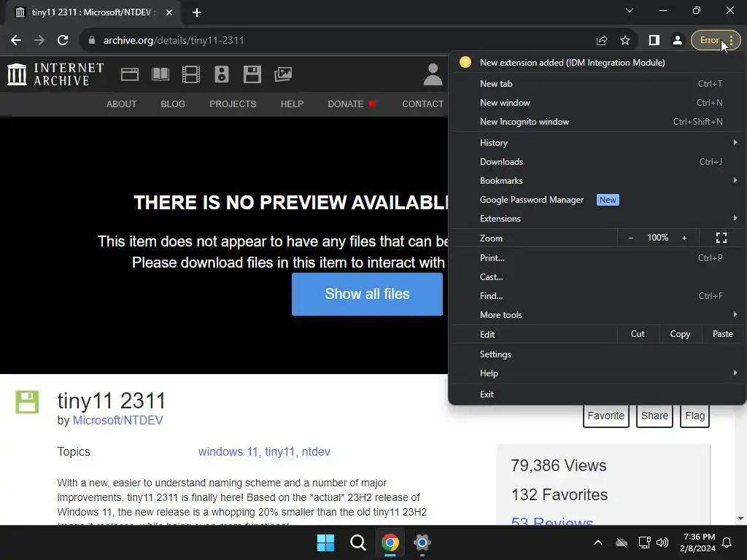Expand the History submenu
Viewport: 747px width, 560px height.
pos(598,143)
